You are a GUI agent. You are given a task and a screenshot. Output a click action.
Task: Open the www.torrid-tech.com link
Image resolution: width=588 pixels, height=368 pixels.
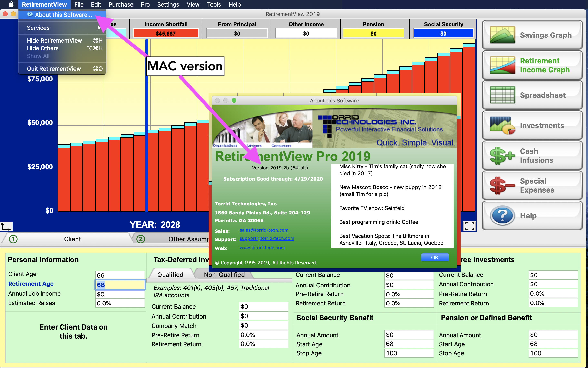pos(262,248)
